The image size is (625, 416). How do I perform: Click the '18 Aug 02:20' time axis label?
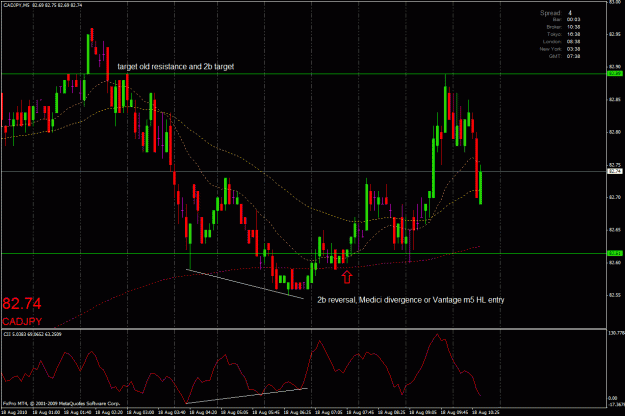(x=108, y=412)
